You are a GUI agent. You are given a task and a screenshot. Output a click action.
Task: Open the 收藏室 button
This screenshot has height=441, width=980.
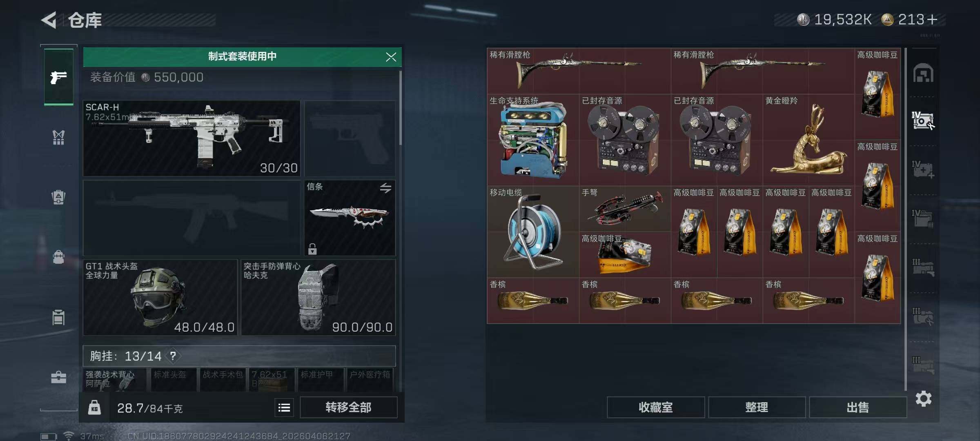(x=656, y=407)
